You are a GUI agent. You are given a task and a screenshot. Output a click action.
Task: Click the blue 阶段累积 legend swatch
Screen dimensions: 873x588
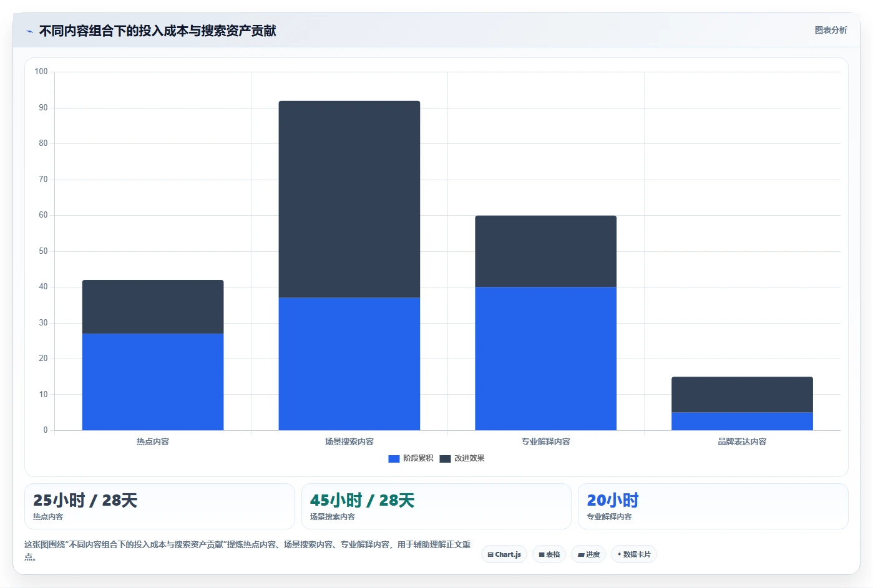394,458
